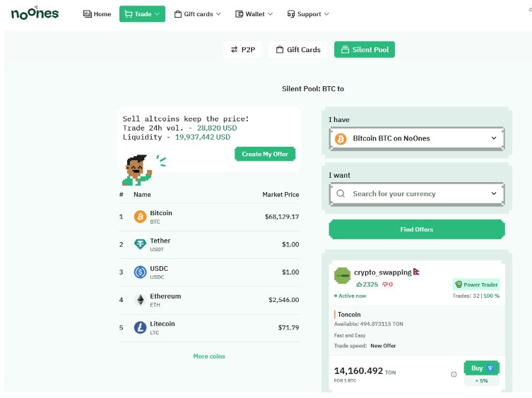Viewport: 532px width, 398px height.
Task: Select the Ethereum row name
Action: (165, 296)
